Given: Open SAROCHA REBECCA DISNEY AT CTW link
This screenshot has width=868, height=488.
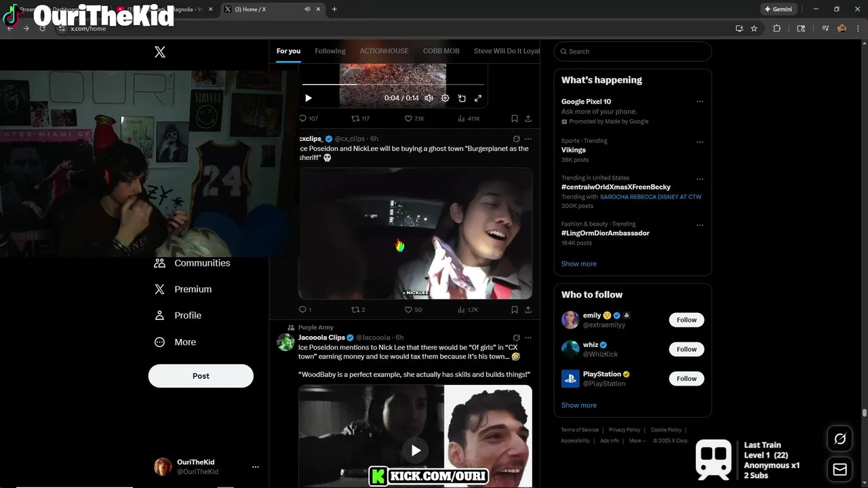Looking at the screenshot, I should (x=650, y=197).
